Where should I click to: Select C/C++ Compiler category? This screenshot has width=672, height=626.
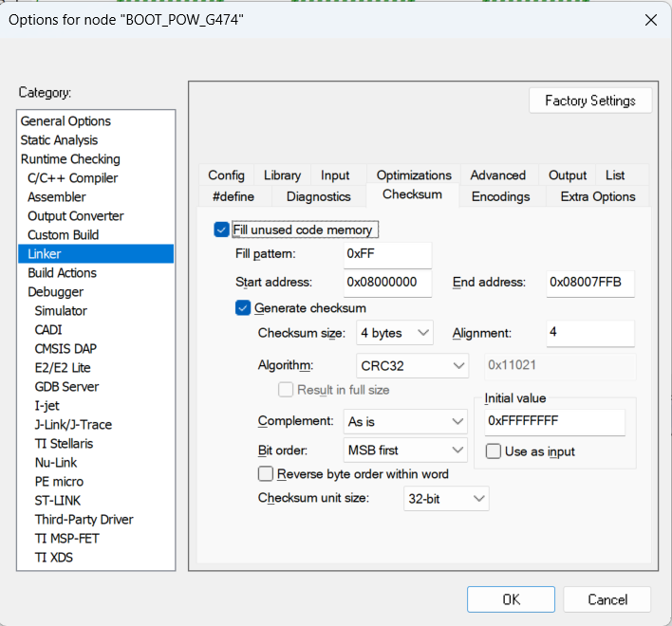coord(72,177)
